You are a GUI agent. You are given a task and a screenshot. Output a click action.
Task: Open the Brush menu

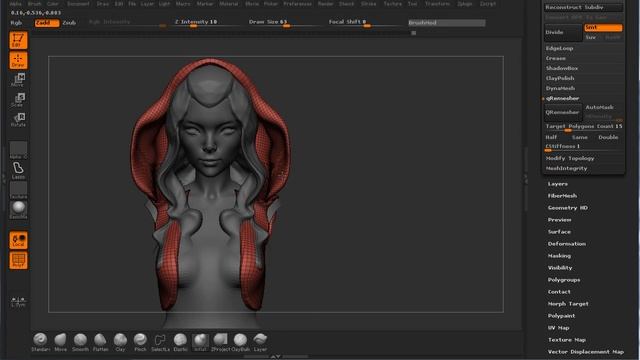point(35,4)
